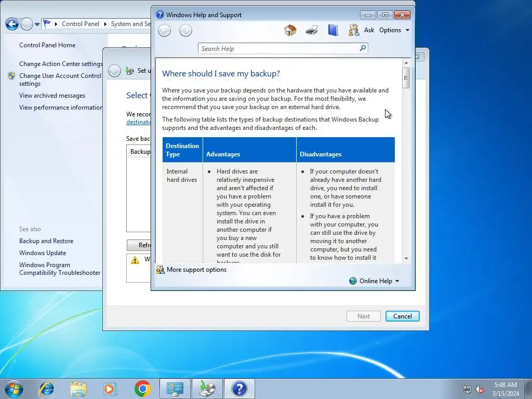Click the Destination Type table header

[x=182, y=150]
